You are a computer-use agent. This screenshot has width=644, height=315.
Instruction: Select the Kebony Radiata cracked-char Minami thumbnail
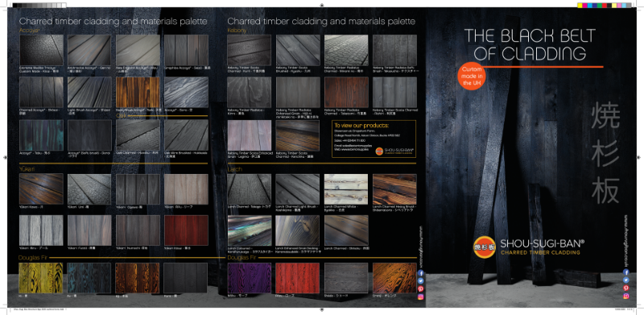346,50
